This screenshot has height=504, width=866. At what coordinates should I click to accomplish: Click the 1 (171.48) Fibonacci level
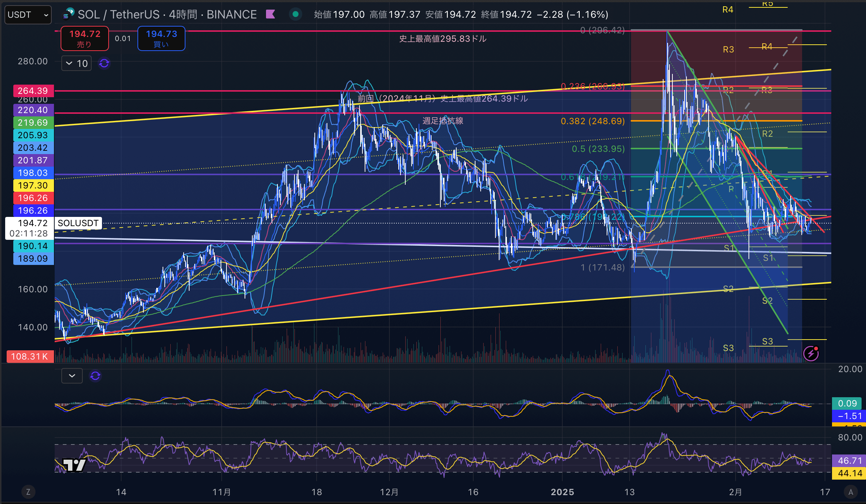pos(603,267)
